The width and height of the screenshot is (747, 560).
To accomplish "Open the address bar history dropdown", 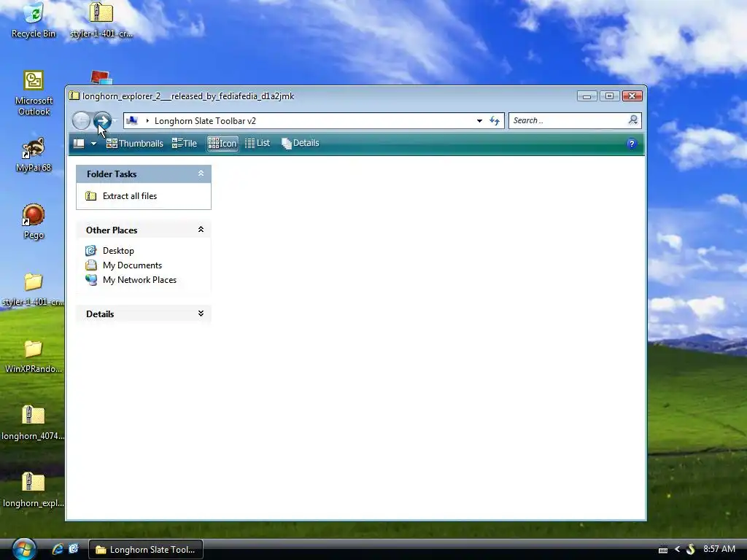I will (479, 121).
